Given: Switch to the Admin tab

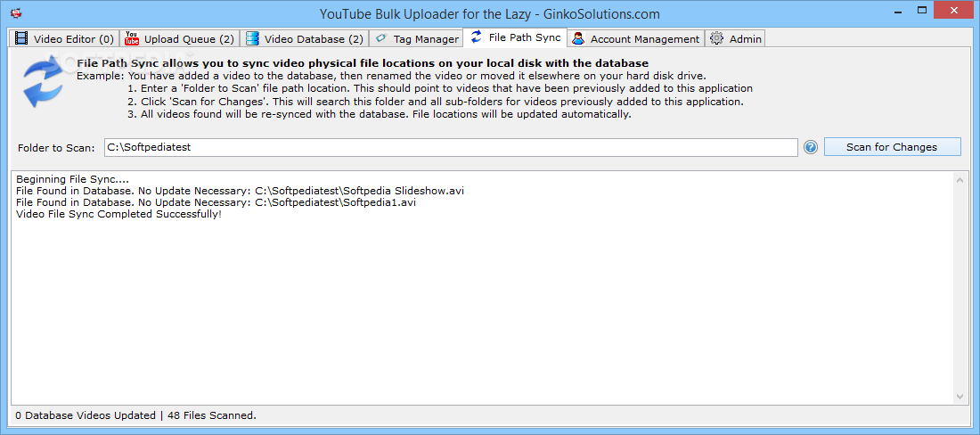Looking at the screenshot, I should (x=736, y=38).
